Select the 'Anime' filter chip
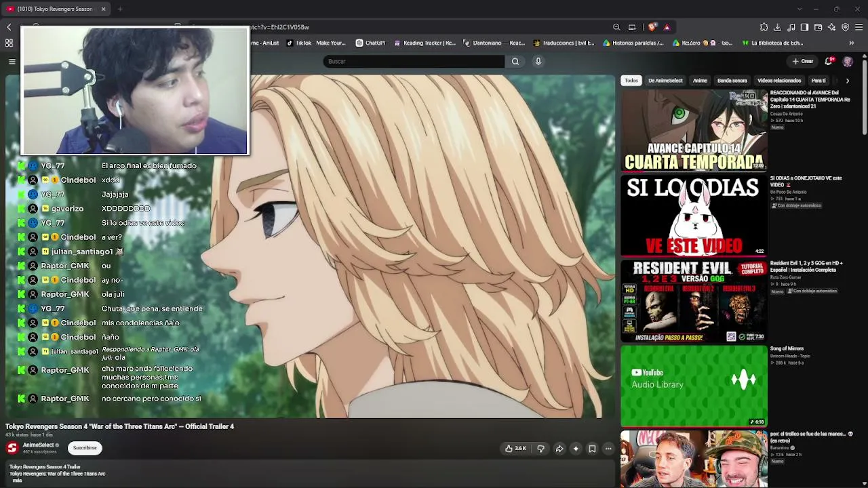The width and height of the screenshot is (868, 488). pos(700,80)
